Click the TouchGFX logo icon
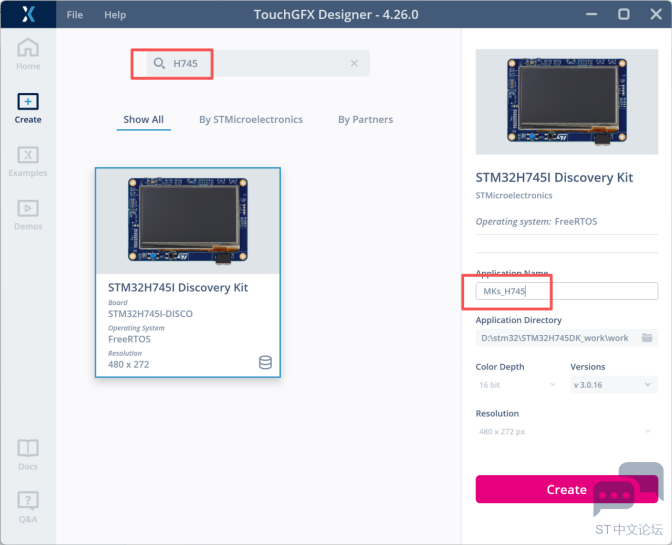 pos(28,15)
